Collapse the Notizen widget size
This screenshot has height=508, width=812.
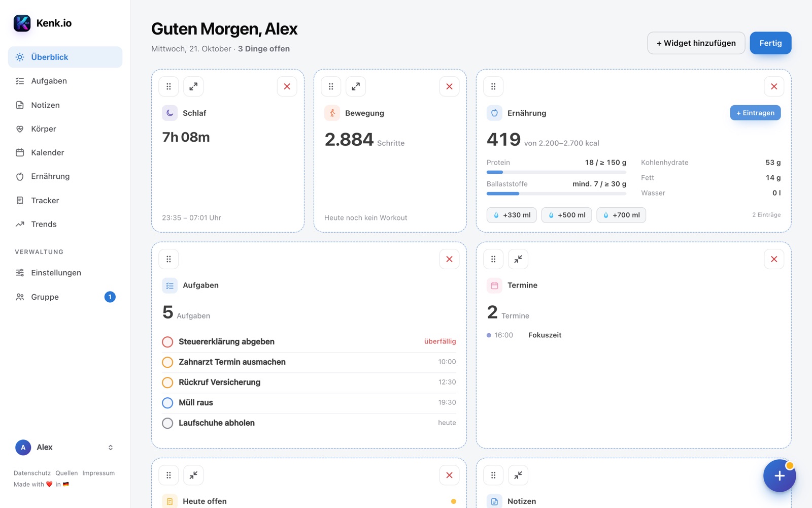(518, 475)
